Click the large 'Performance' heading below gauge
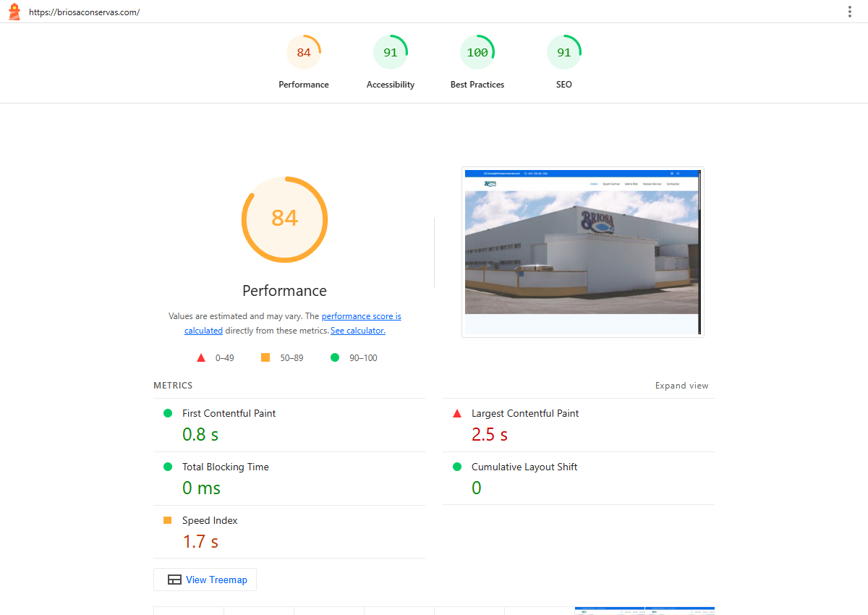Viewport: 868px width, 615px height. [x=284, y=291]
